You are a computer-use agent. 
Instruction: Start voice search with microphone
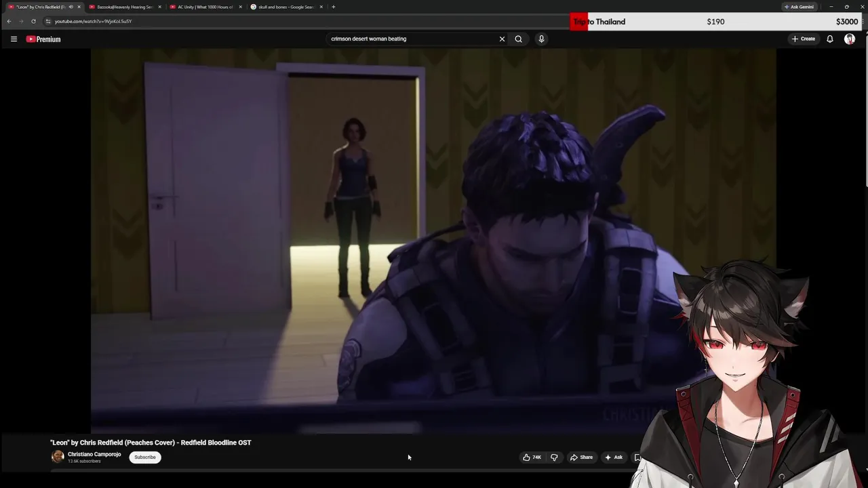(x=541, y=39)
